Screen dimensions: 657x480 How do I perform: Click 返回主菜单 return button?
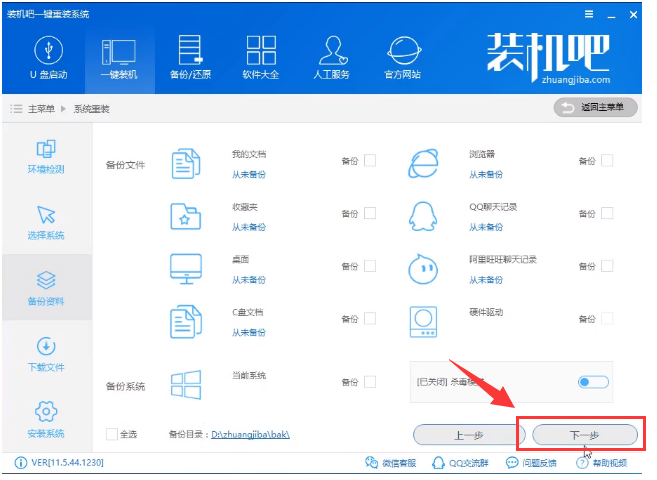(595, 107)
